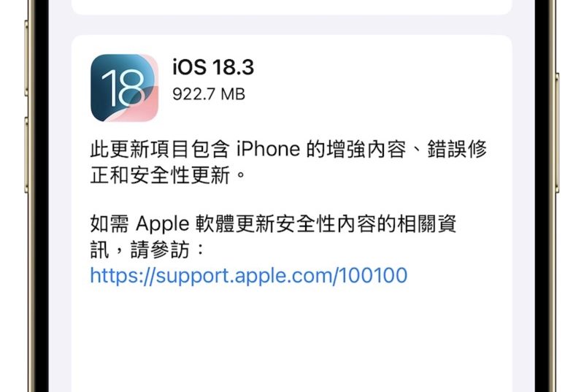Open the support.apple.com/100100 link
Viewport: 584px width, 392px height.
(249, 275)
